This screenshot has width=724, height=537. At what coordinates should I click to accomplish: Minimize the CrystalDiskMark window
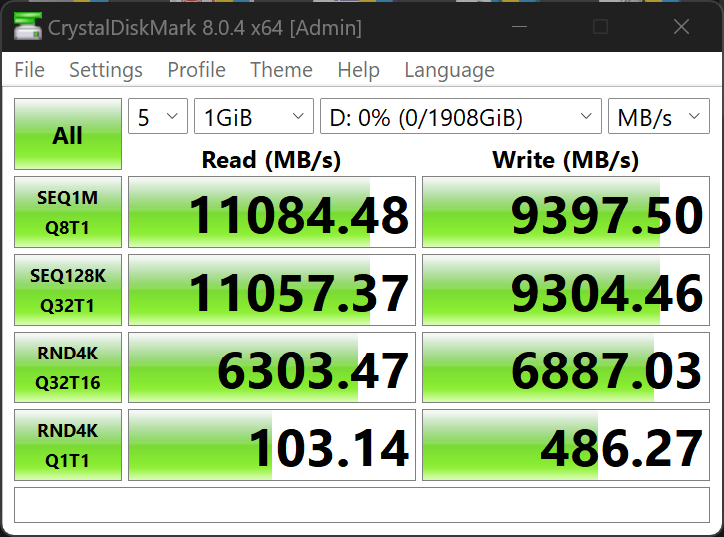coord(519,27)
